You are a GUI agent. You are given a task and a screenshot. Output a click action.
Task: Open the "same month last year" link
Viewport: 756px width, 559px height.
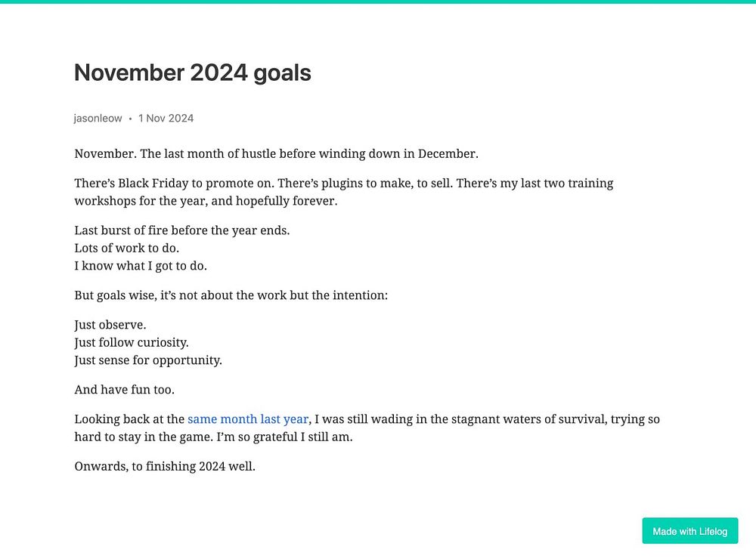(248, 419)
